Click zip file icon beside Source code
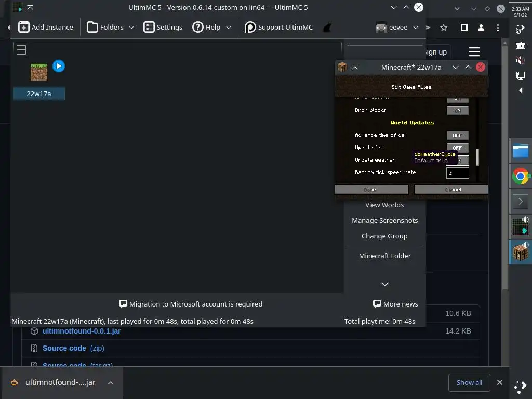The image size is (532, 399). pos(34,348)
